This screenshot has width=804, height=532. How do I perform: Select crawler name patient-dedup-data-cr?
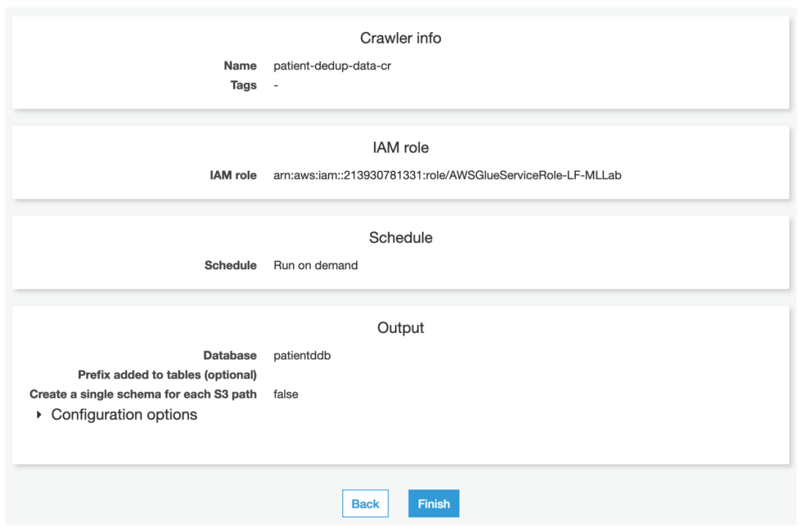tap(332, 66)
